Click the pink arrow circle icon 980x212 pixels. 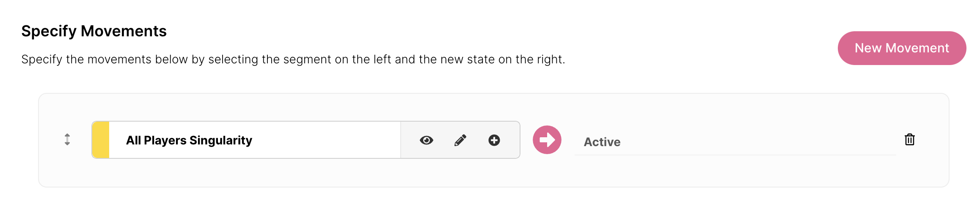click(547, 140)
